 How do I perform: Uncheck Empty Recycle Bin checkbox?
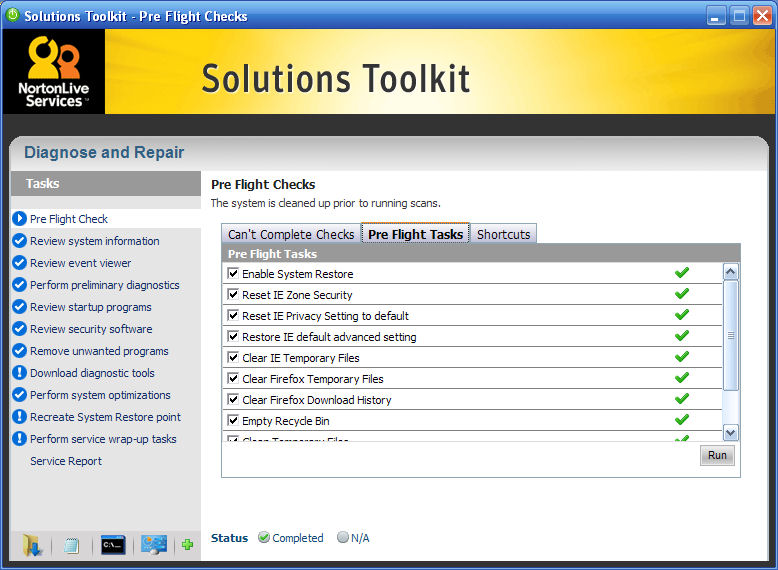[x=233, y=420]
